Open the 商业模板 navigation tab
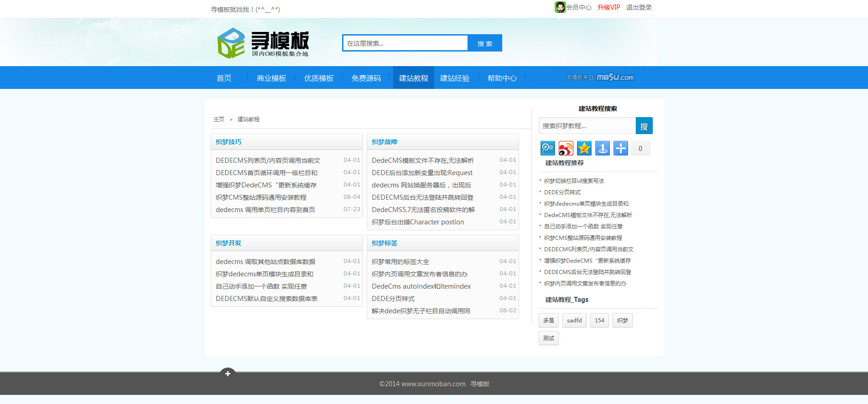The width and height of the screenshot is (868, 404). tap(271, 78)
